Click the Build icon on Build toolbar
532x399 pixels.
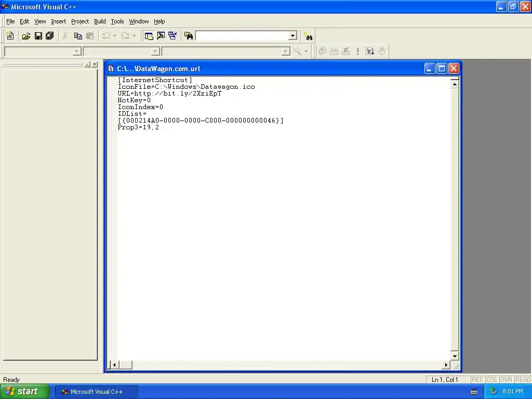pyautogui.click(x=334, y=51)
